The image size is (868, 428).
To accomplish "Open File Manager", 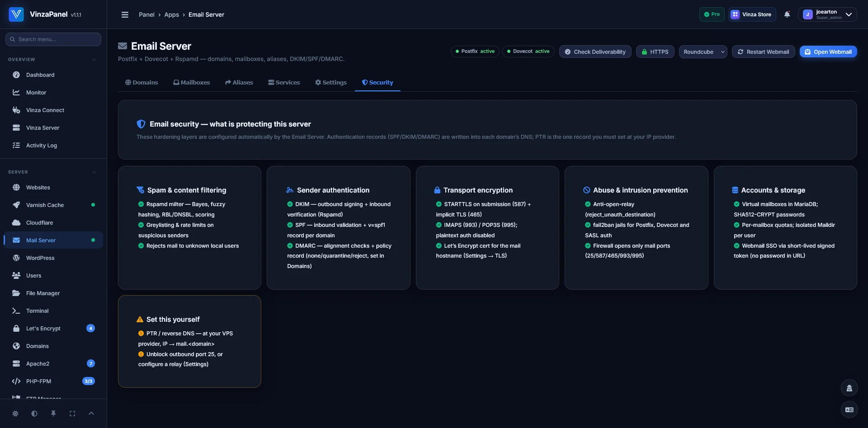I will coord(53,293).
